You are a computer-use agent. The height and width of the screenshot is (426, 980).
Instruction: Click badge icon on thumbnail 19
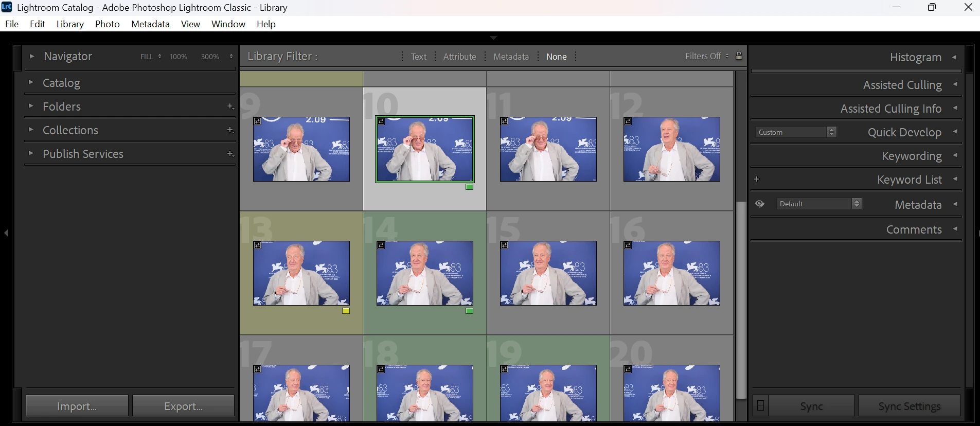click(x=505, y=369)
